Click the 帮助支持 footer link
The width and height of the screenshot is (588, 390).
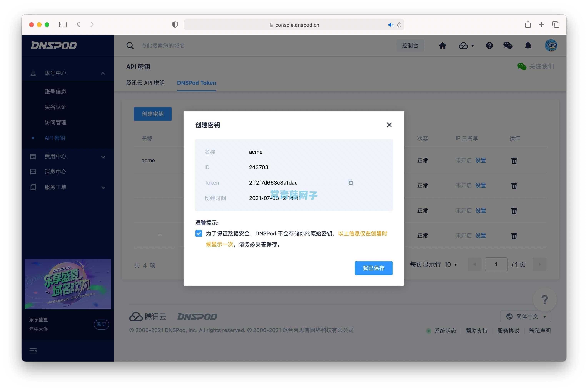[476, 331]
